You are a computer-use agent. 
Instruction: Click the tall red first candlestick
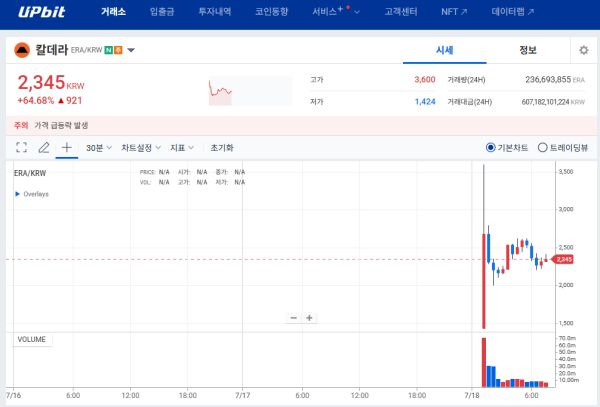click(484, 281)
